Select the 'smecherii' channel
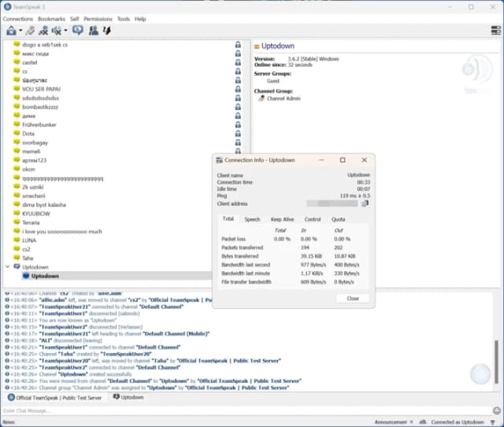The width and height of the screenshot is (504, 427). (34, 196)
